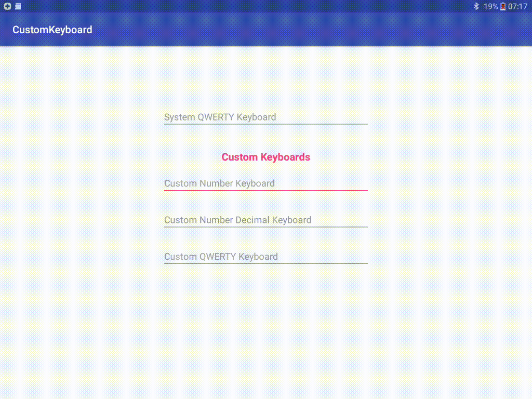
Task: Click the CustomKeyboard title in the app bar
Action: (x=52, y=30)
